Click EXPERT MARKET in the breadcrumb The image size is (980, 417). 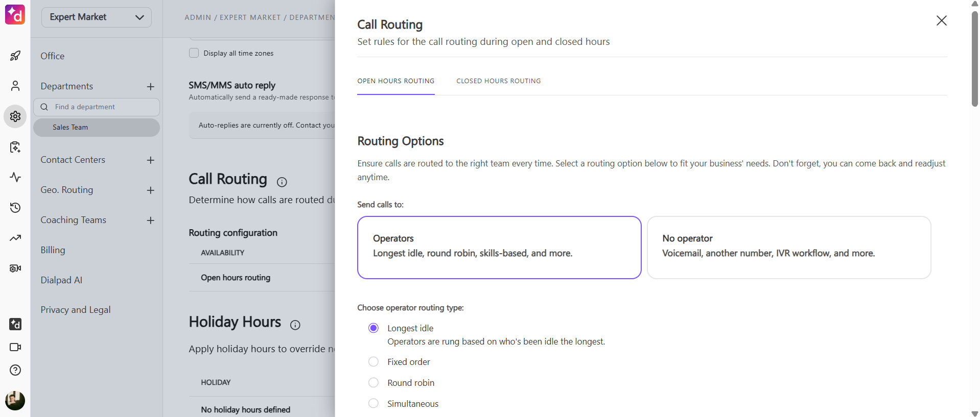(x=250, y=17)
